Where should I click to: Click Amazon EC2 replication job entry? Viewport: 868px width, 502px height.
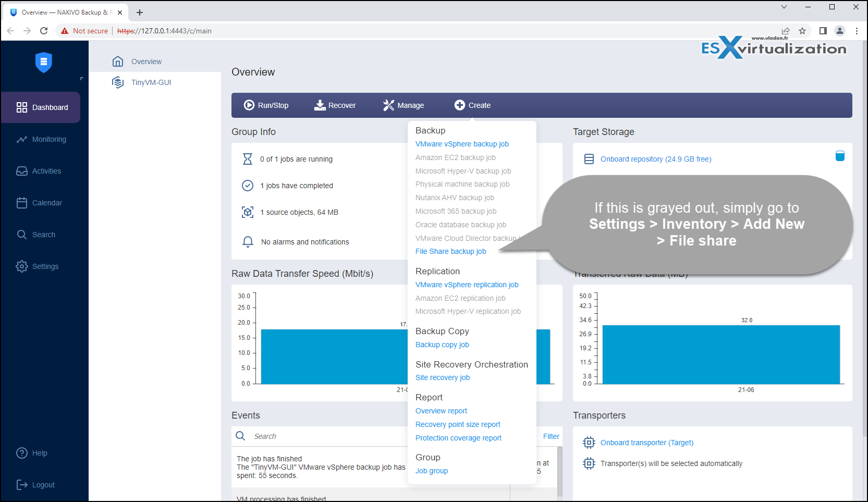(x=460, y=298)
